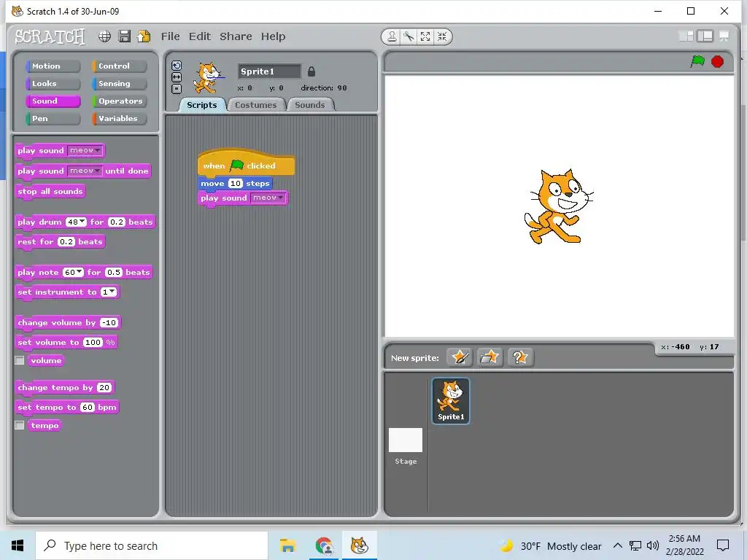Click the share project upload icon
747x560 pixels.
pyautogui.click(x=144, y=36)
